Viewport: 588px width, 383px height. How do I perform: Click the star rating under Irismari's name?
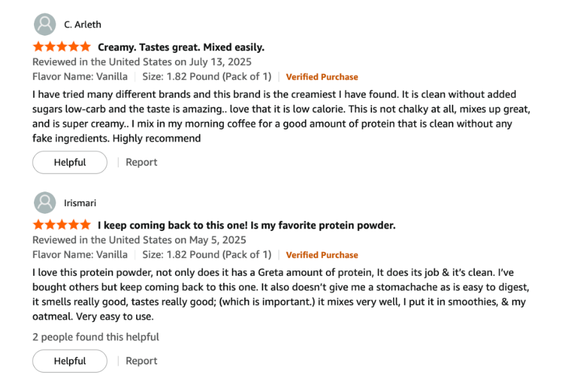[61, 225]
